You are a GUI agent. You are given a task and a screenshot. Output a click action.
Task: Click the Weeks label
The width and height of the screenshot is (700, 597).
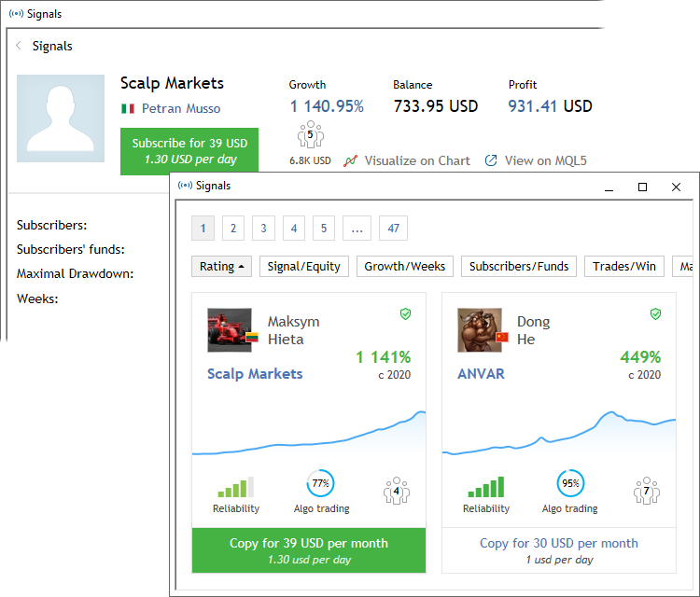point(37,298)
